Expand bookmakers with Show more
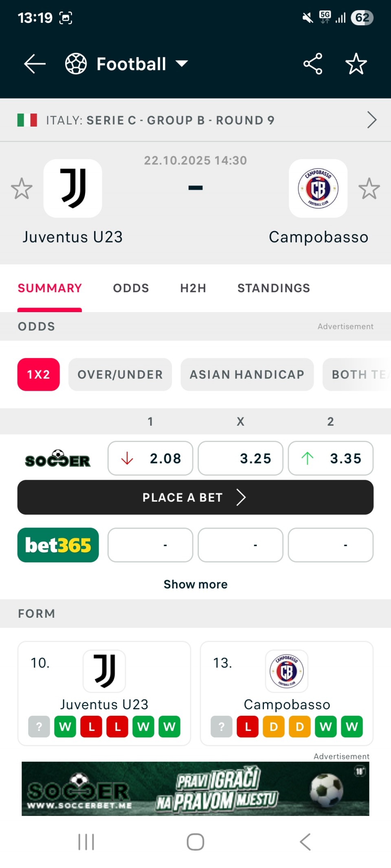 [x=195, y=584]
